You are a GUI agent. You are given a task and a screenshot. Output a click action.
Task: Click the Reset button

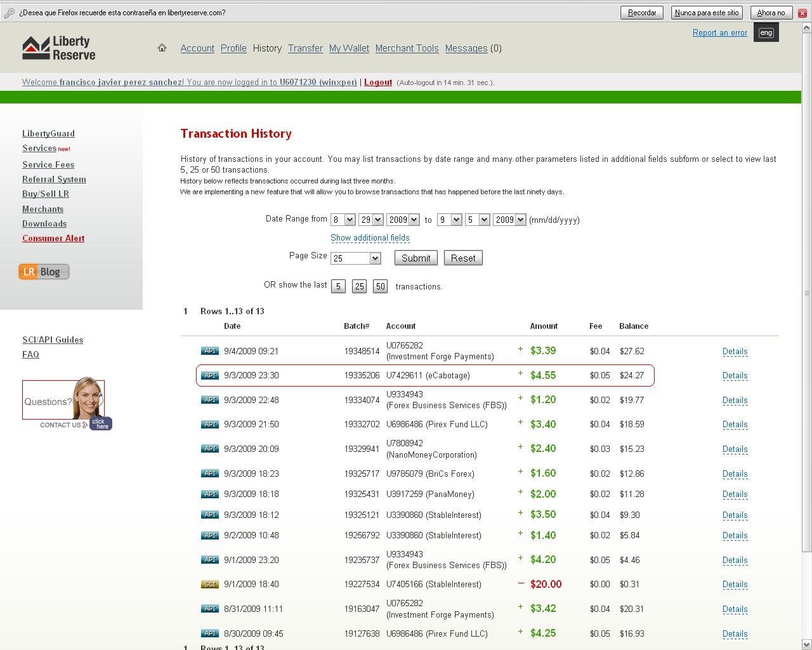point(463,258)
